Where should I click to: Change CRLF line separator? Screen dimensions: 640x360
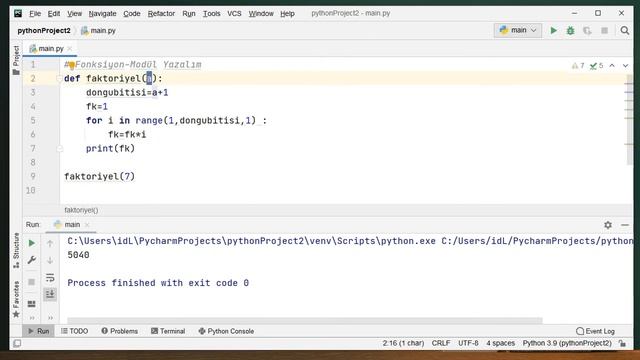(441, 343)
